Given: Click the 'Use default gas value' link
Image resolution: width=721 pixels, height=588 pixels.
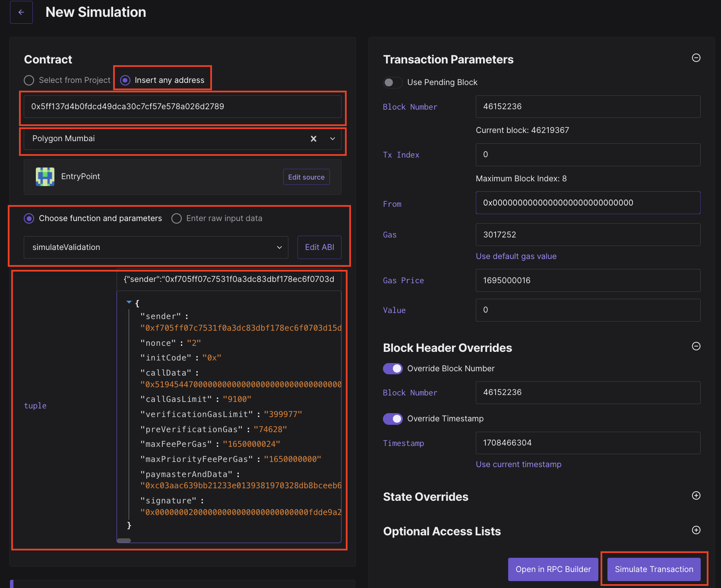Looking at the screenshot, I should click(516, 256).
